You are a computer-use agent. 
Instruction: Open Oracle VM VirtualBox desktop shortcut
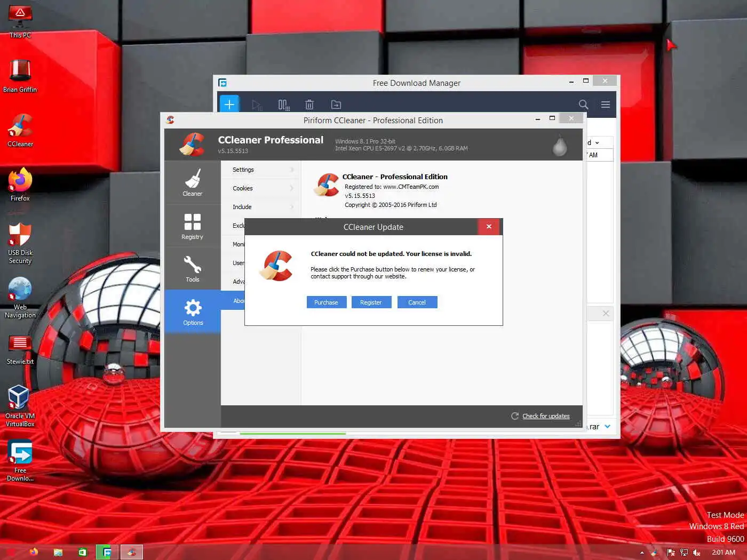pos(20,406)
